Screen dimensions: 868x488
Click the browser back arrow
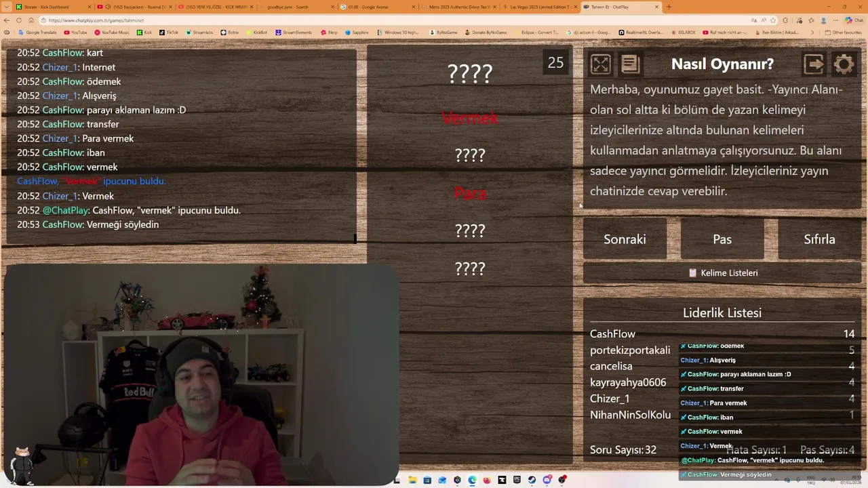click(7, 20)
